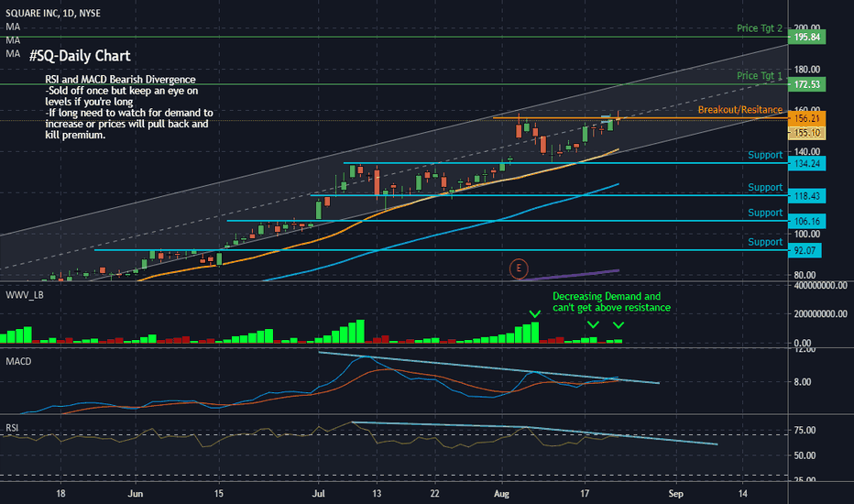Click the 180.00 price scale value
The height and width of the screenshot is (504, 854).
[x=807, y=70]
